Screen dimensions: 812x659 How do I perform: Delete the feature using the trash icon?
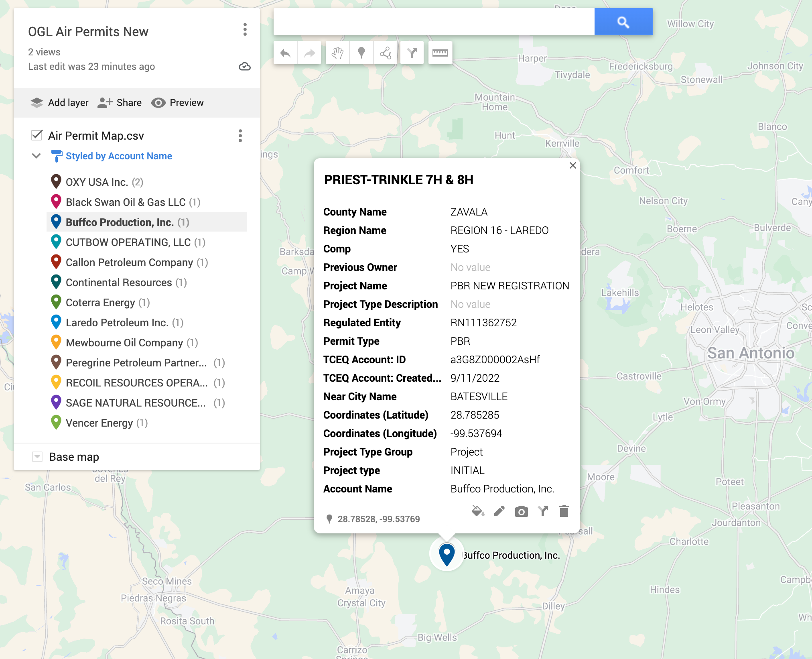coord(564,511)
